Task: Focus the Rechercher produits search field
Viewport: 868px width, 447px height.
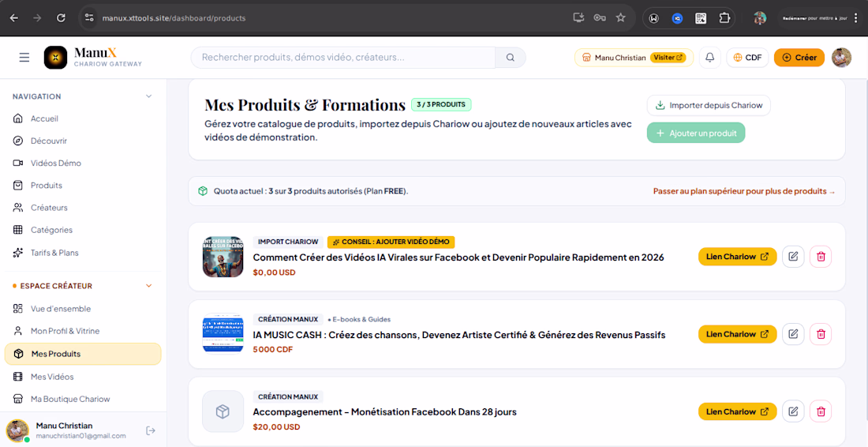Action: 343,58
